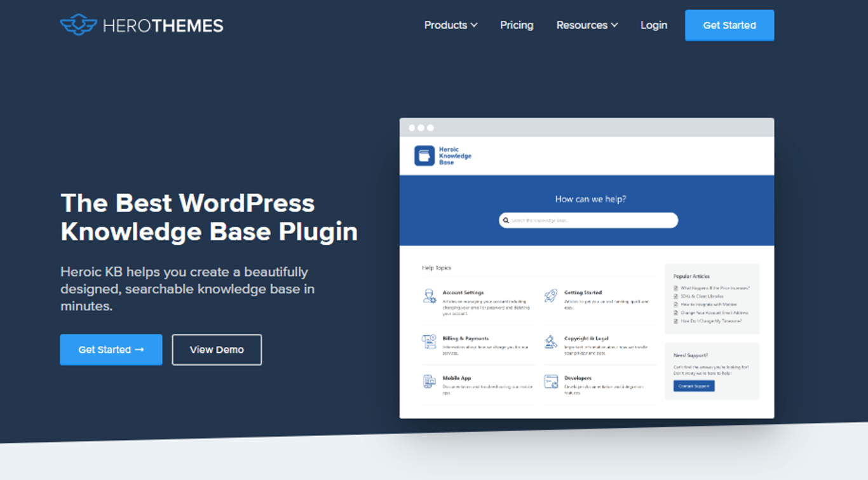Click the hero Get Started arrow button
The image size is (868, 480).
point(111,350)
